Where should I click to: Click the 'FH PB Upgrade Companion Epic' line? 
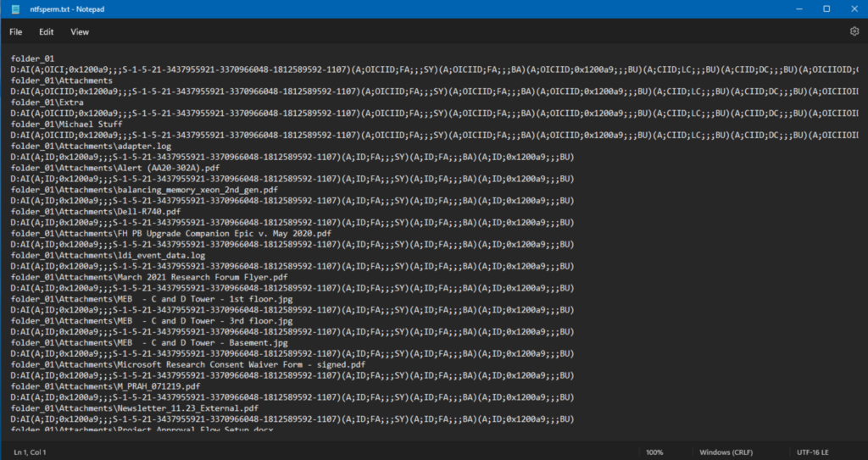(171, 234)
